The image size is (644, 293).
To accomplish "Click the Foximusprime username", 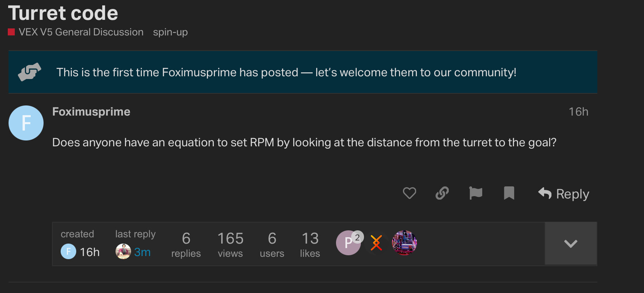I will click(x=91, y=112).
